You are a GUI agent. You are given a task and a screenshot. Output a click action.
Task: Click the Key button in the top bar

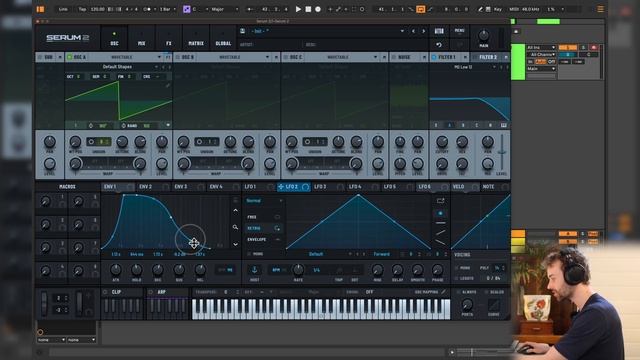[498, 9]
